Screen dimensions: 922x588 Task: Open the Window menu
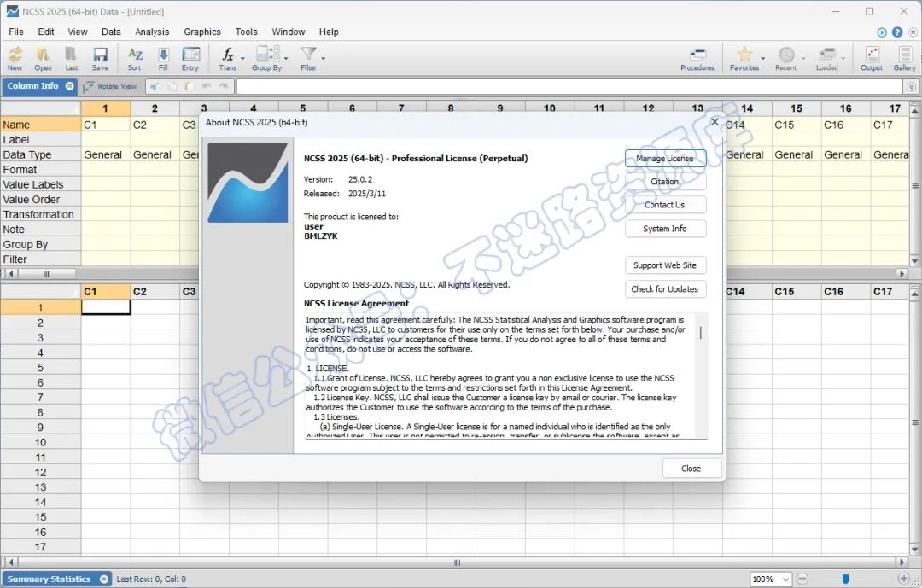coord(289,32)
